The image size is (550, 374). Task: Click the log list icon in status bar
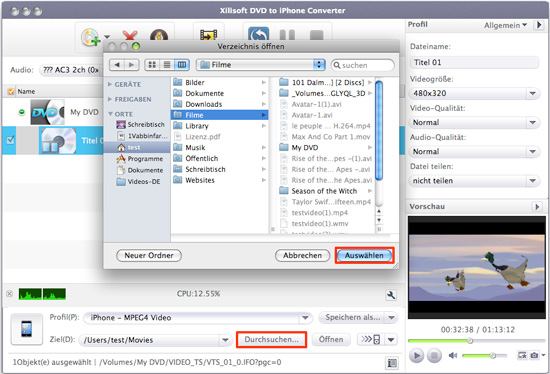coord(392,362)
